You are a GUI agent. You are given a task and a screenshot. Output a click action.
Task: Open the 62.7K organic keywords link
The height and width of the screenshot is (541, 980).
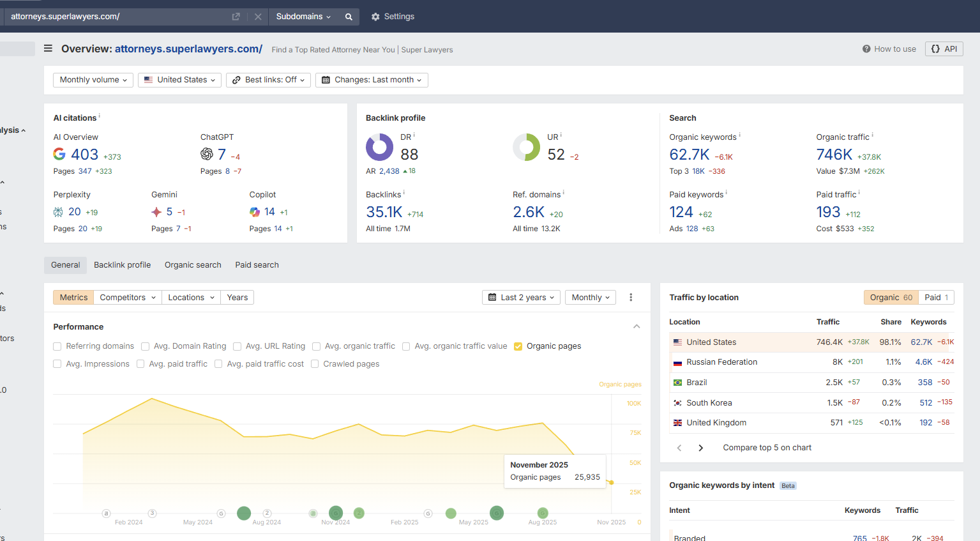coord(689,155)
